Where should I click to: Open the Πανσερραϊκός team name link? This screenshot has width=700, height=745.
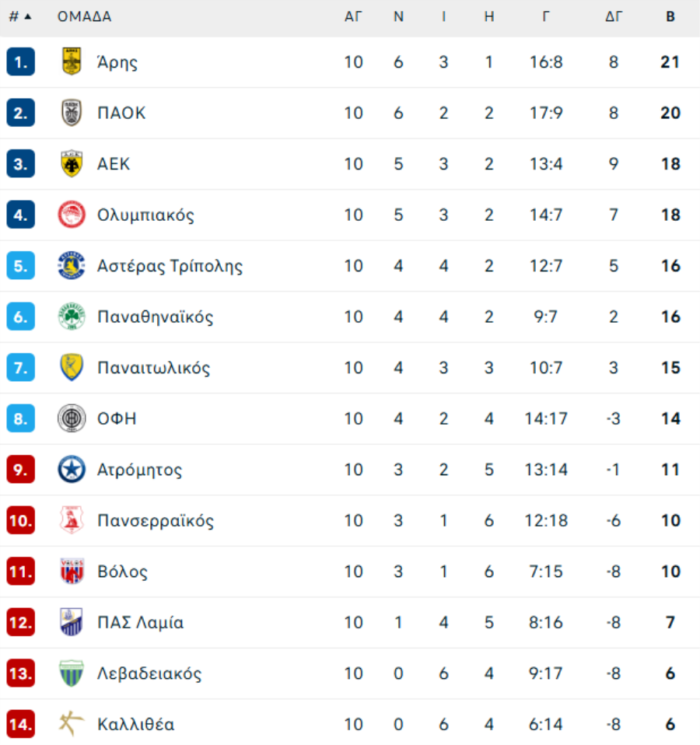click(x=156, y=520)
